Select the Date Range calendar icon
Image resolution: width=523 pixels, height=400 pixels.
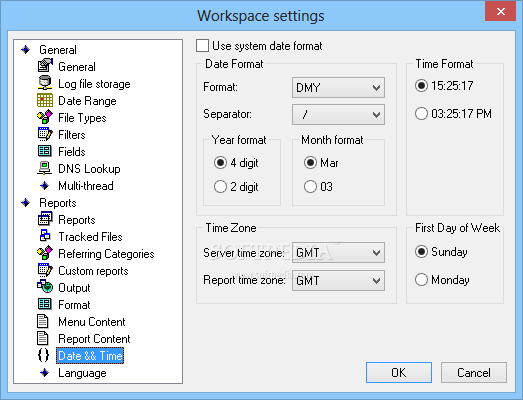(x=45, y=100)
